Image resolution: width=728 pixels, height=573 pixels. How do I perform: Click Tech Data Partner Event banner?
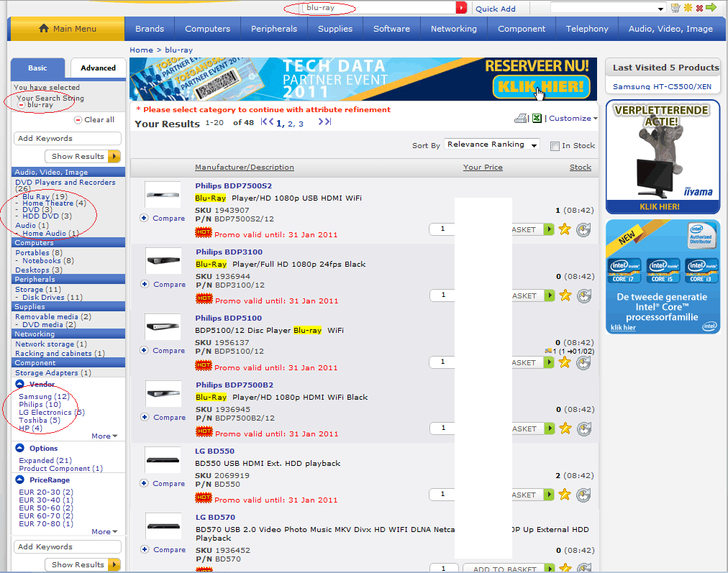[363, 79]
